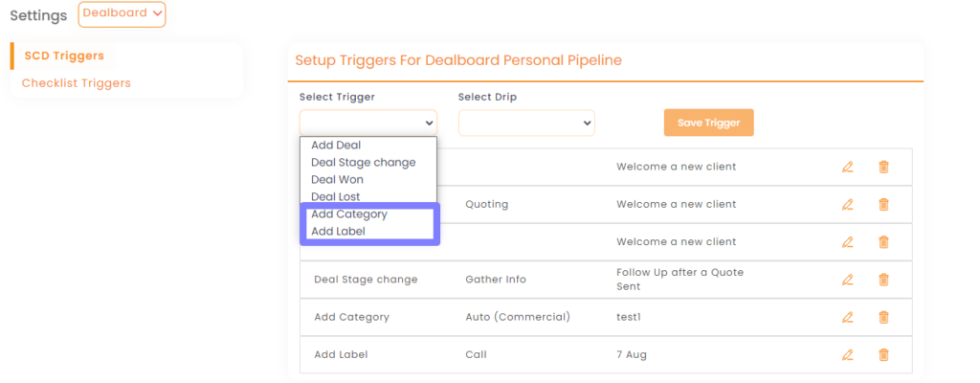The width and height of the screenshot is (980, 383).
Task: Open the Dealboard settings dropdown
Action: 122,14
